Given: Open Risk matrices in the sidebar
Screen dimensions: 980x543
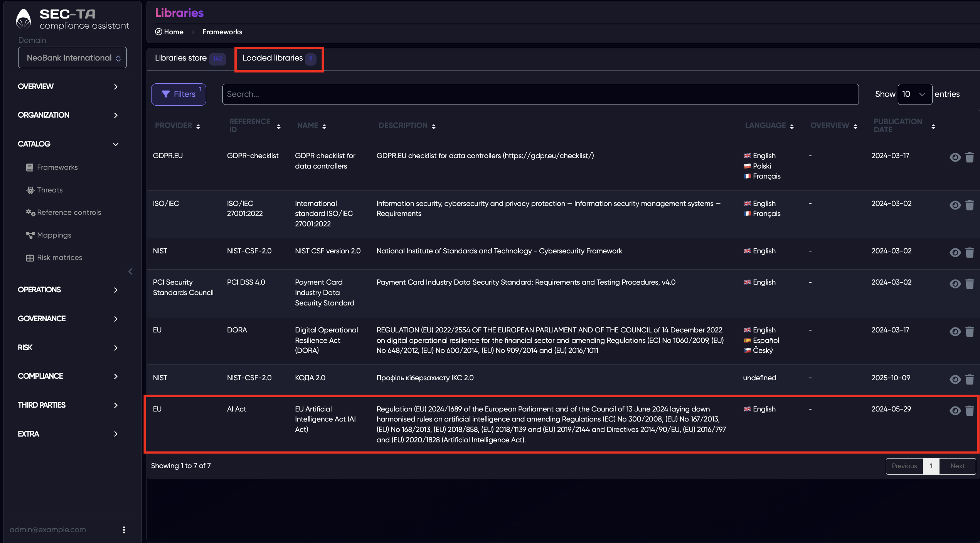Looking at the screenshot, I should point(54,258).
